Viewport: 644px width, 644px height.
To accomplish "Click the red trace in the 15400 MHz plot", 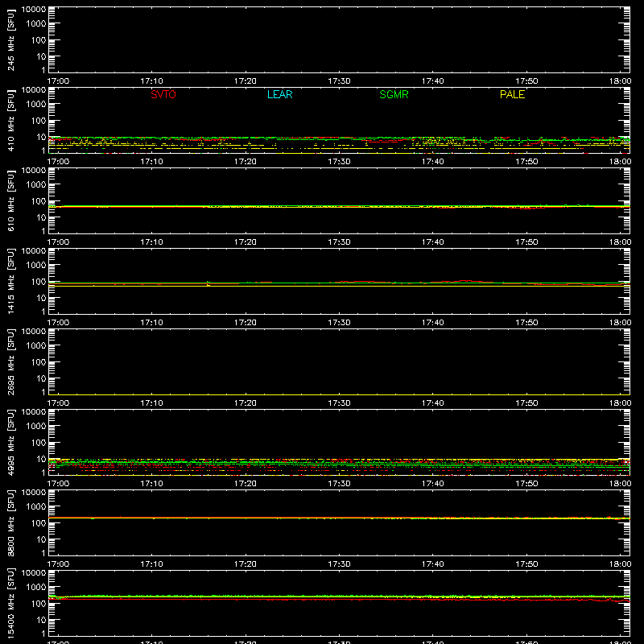I will coord(339,600).
